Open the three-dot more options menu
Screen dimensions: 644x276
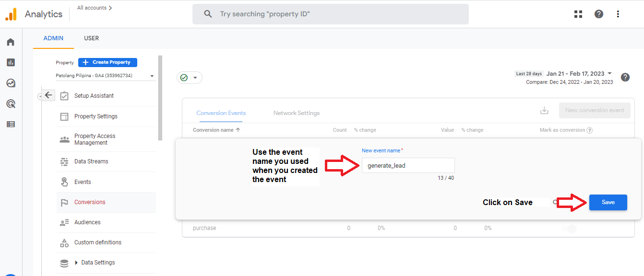point(618,14)
